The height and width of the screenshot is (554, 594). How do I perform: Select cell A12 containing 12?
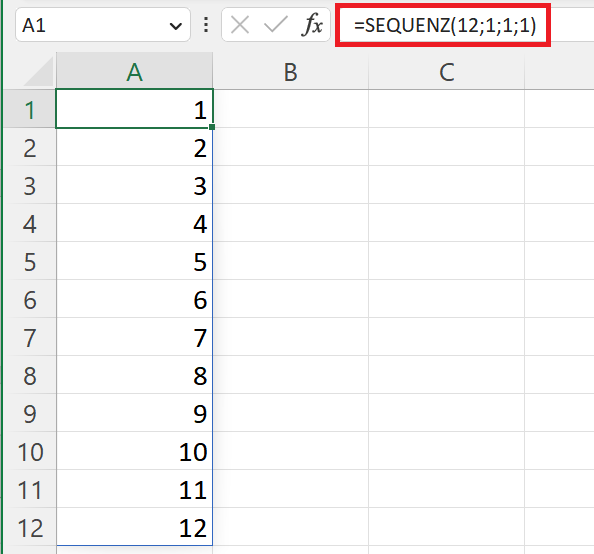[x=134, y=527]
